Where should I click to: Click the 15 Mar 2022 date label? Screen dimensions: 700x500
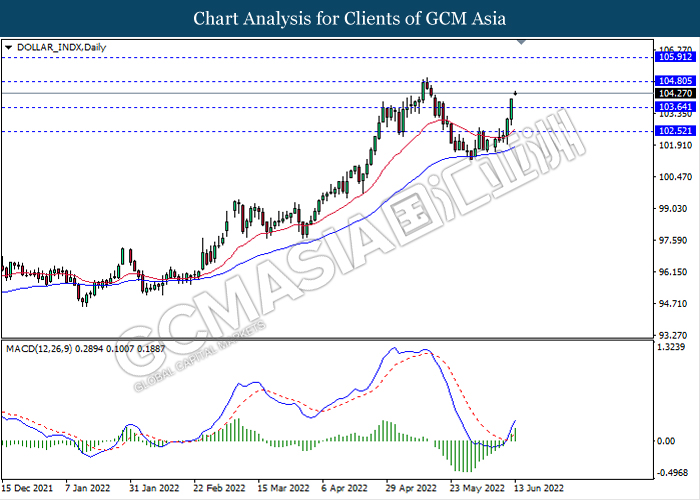pyautogui.click(x=283, y=488)
